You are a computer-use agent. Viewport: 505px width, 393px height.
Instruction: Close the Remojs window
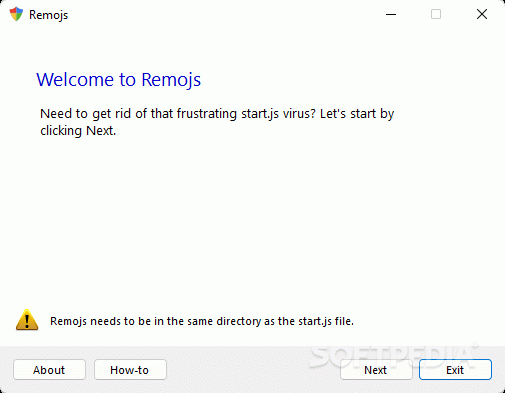[x=482, y=14]
